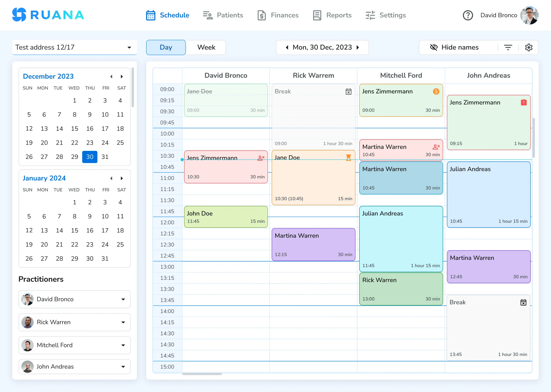Click the schedule horizontal scrollbar

pyautogui.click(x=202, y=374)
